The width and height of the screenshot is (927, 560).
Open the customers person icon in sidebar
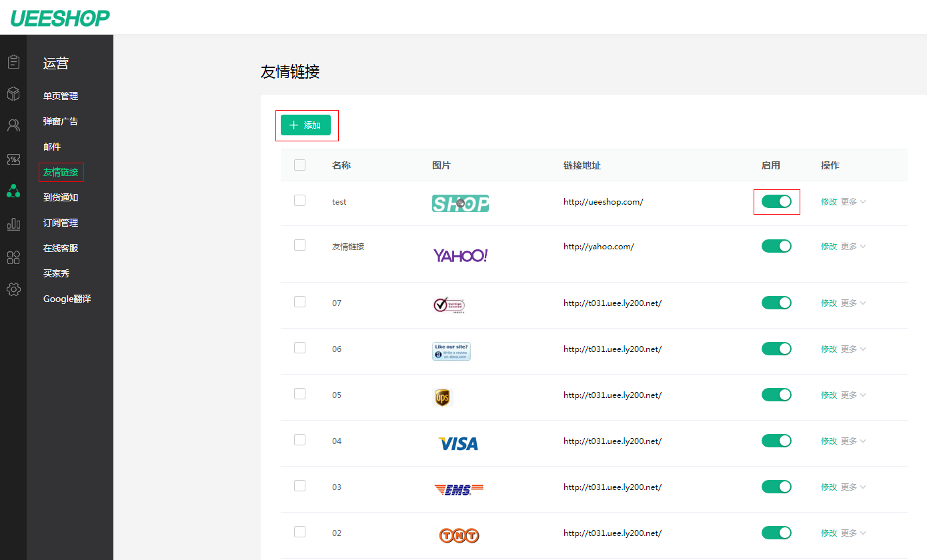[13, 125]
